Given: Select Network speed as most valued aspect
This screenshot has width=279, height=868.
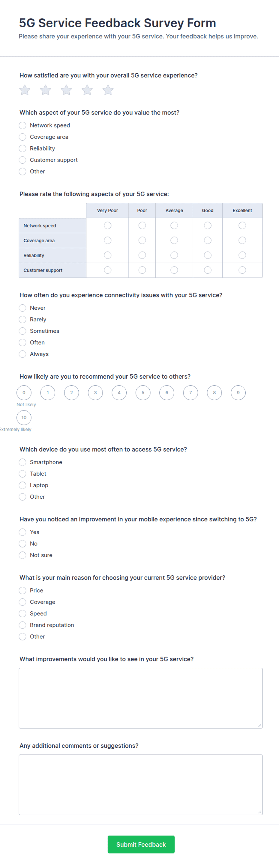Looking at the screenshot, I should point(22,125).
